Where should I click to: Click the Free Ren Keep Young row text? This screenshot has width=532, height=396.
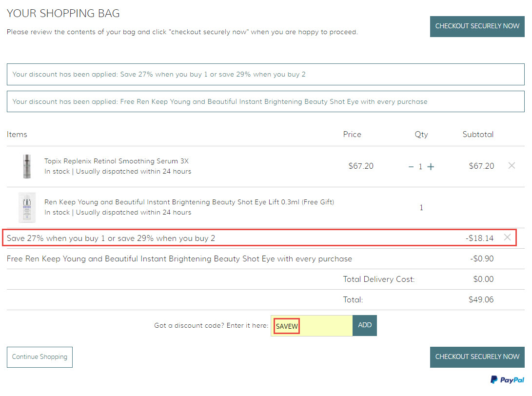coord(179,259)
